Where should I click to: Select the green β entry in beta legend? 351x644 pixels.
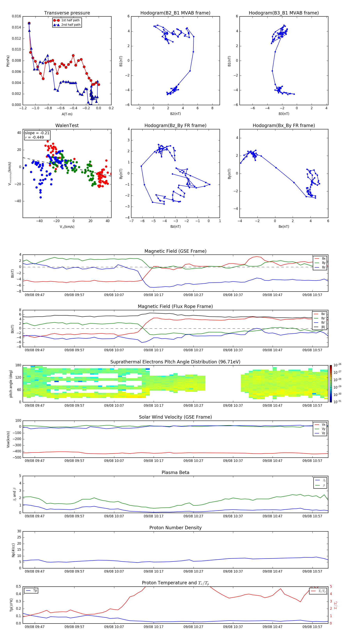pyautogui.click(x=321, y=485)
